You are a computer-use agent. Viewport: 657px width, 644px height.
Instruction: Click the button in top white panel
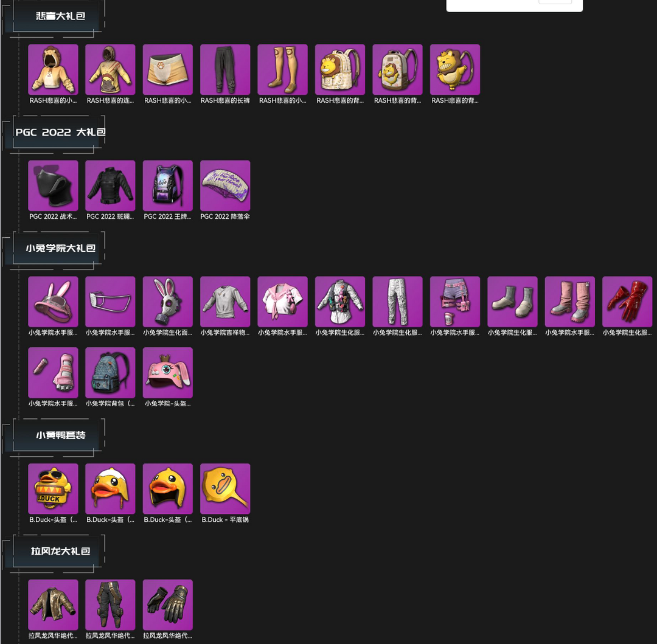(x=555, y=2)
